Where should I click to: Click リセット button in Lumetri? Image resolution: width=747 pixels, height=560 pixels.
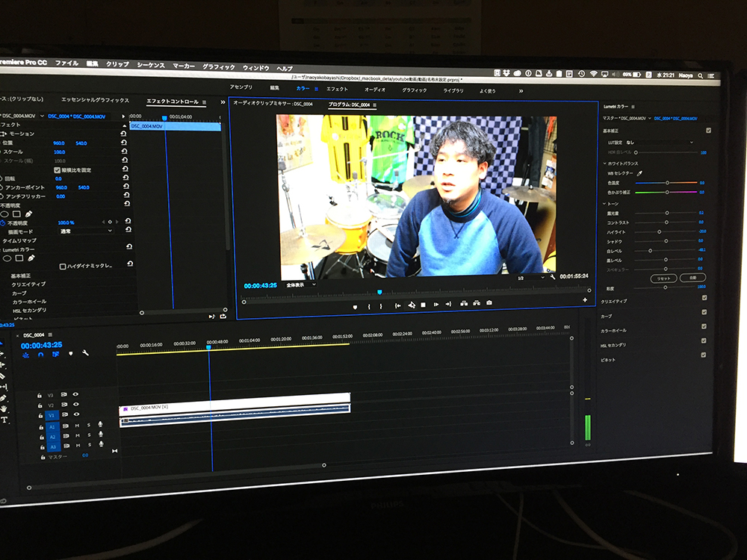[663, 278]
